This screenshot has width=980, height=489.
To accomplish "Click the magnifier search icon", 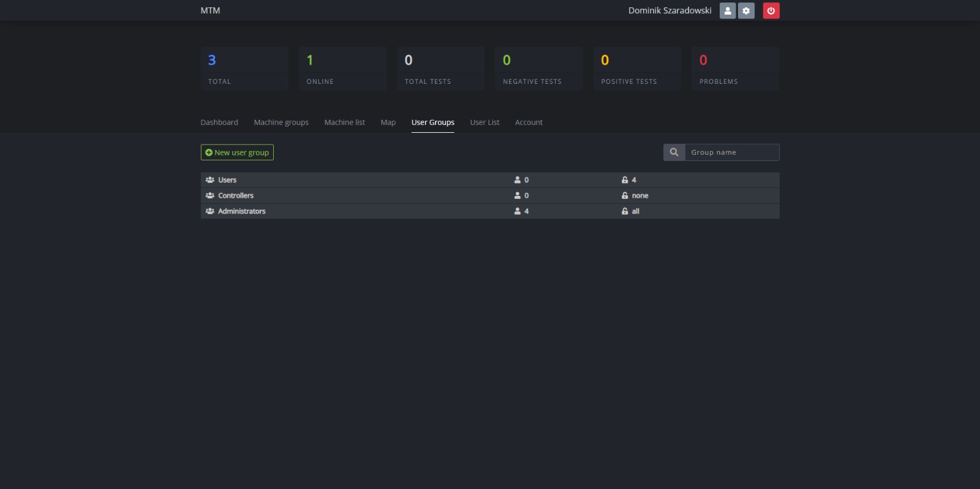I will coord(674,152).
